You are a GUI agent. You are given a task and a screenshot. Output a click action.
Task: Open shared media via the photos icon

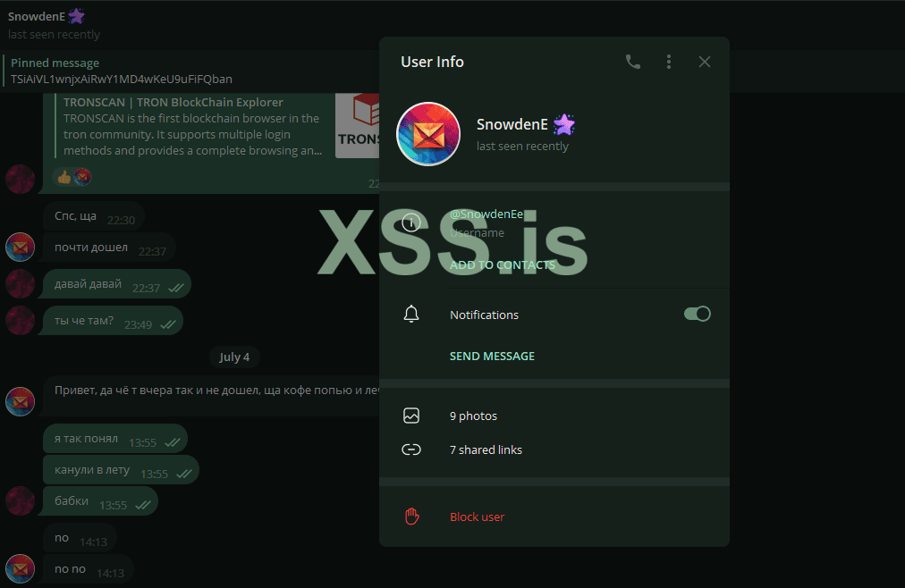tap(411, 416)
